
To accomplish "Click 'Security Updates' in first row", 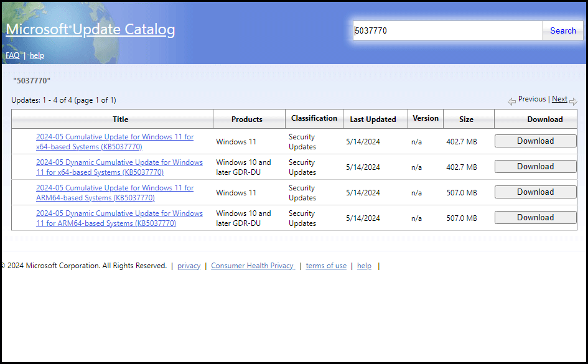I will click(x=302, y=142).
